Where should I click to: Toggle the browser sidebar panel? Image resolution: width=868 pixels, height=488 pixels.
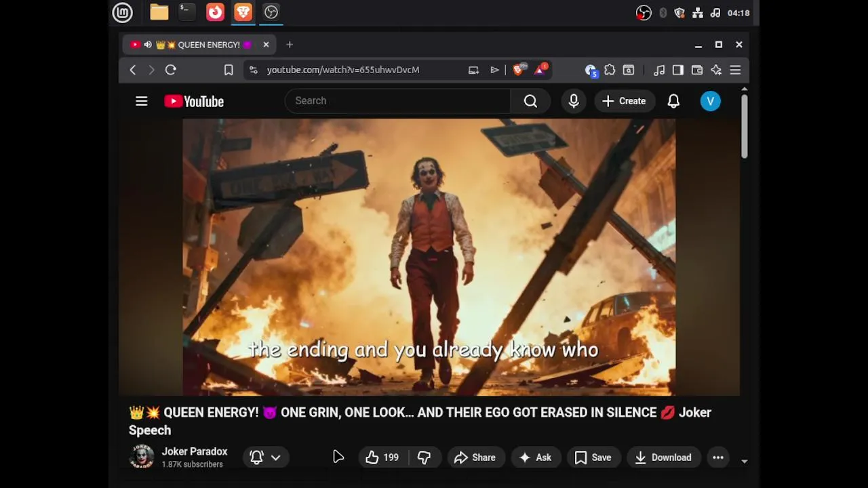coord(678,70)
